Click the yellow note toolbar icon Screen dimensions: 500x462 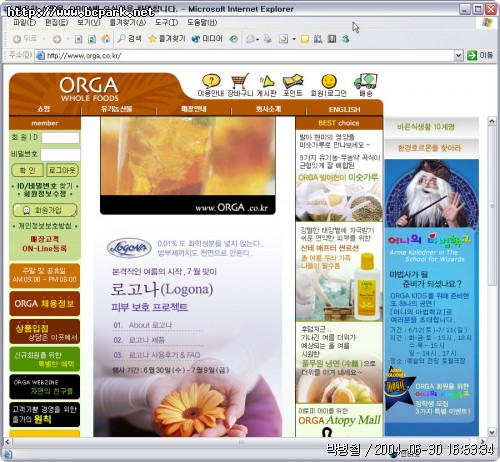305,39
